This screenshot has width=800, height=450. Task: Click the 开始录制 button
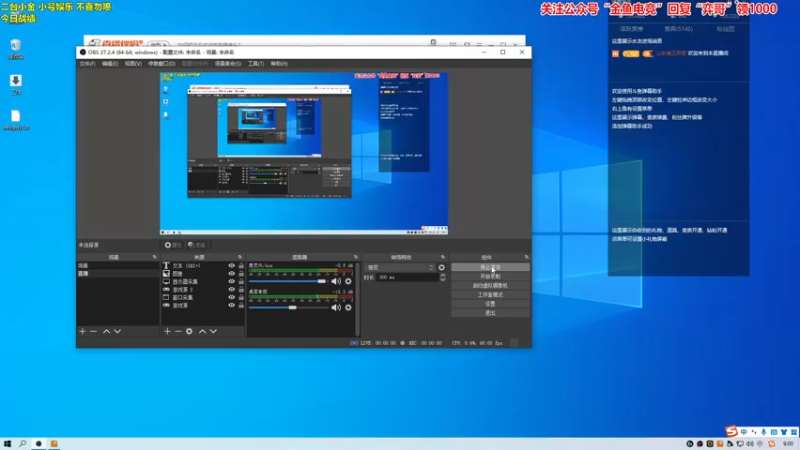(x=490, y=277)
